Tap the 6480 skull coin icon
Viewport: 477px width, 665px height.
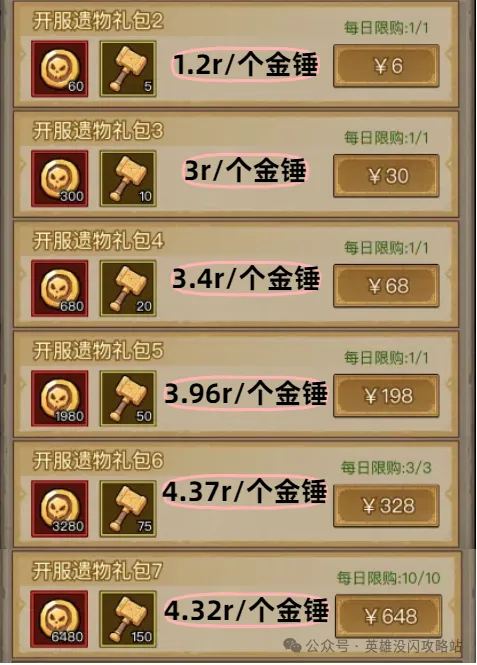point(60,619)
